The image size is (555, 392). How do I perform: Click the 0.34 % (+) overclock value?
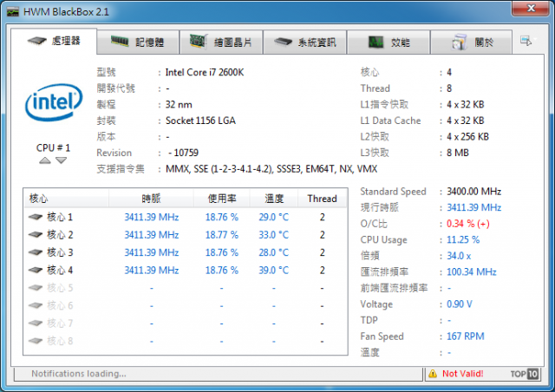(x=468, y=224)
